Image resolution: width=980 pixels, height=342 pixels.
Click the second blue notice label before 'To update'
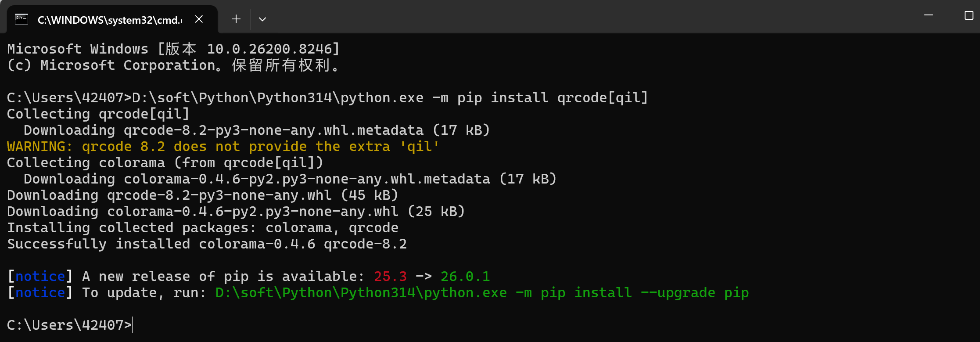[x=40, y=293]
